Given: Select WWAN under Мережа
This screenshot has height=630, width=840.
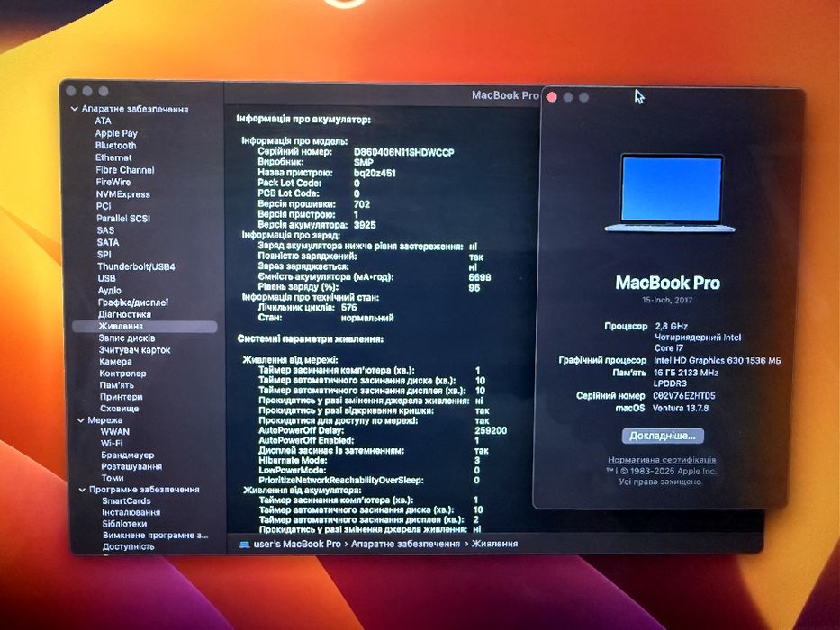Looking at the screenshot, I should pos(114,432).
